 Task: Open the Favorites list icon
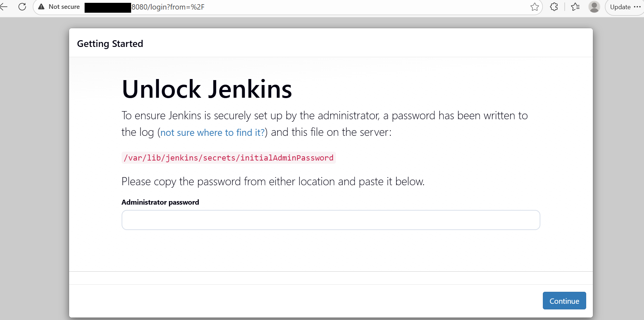pos(575,7)
